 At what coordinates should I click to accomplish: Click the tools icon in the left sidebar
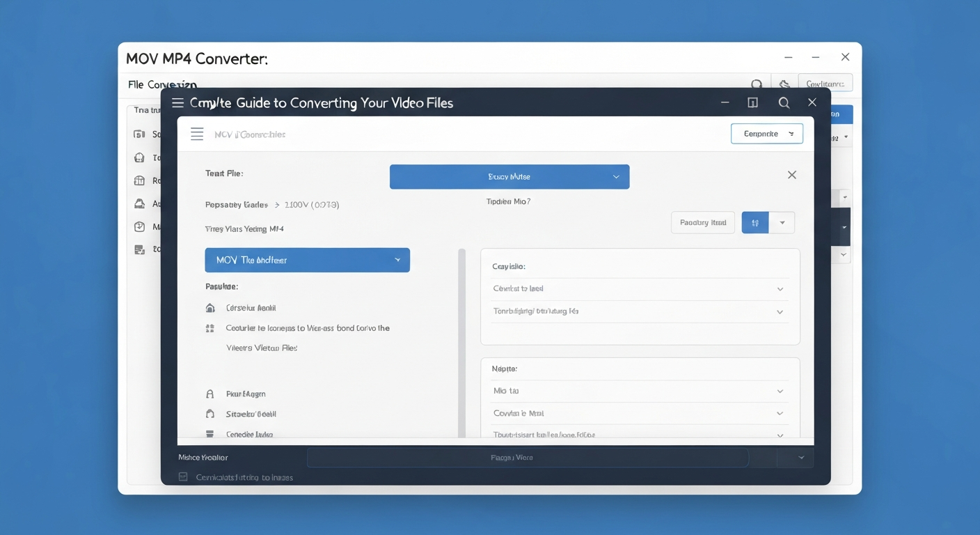[139, 157]
